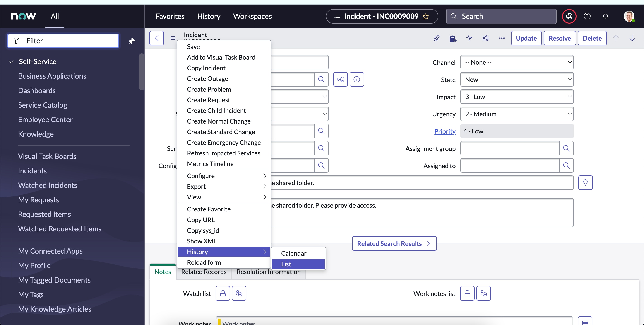Click the global Search field
Screen dimensions: 644x325
tap(501, 16)
